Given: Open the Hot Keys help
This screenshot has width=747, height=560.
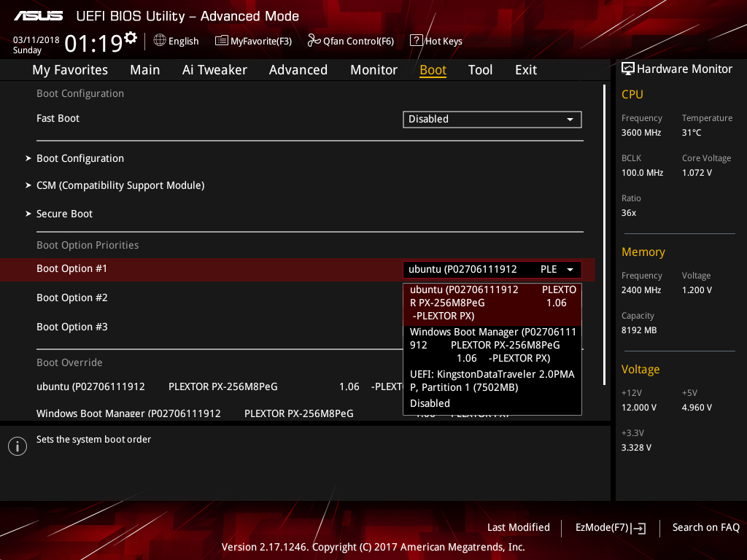Looking at the screenshot, I should coord(436,41).
